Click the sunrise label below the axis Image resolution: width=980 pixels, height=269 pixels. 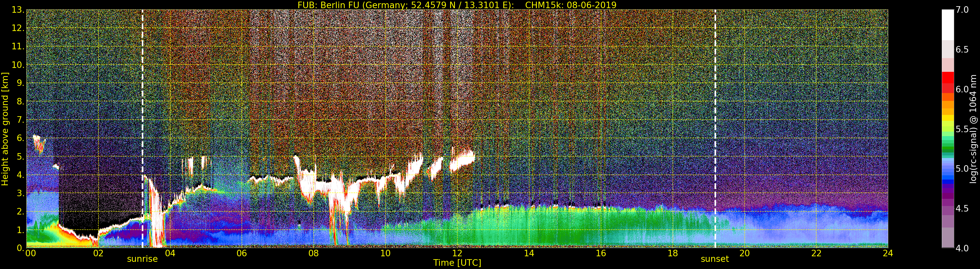142,259
